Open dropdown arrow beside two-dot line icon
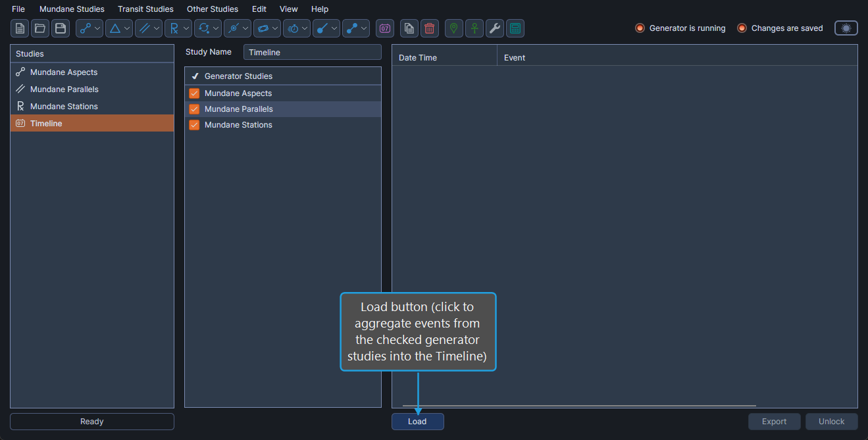The image size is (868, 440). click(x=364, y=28)
